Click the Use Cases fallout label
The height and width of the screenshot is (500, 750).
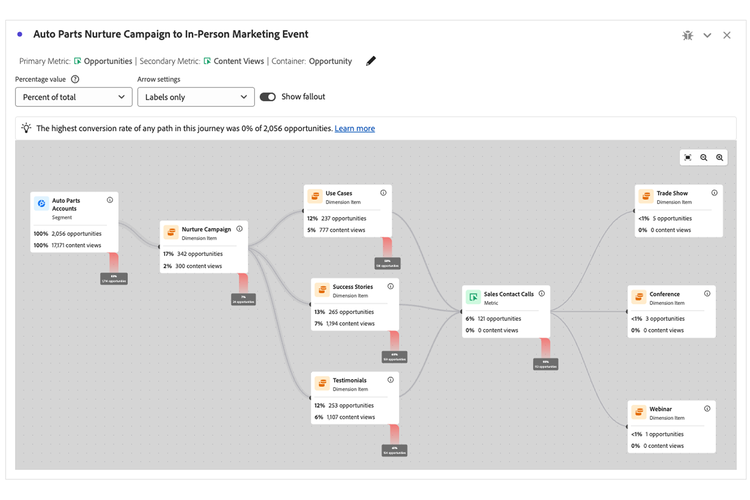[x=387, y=264]
